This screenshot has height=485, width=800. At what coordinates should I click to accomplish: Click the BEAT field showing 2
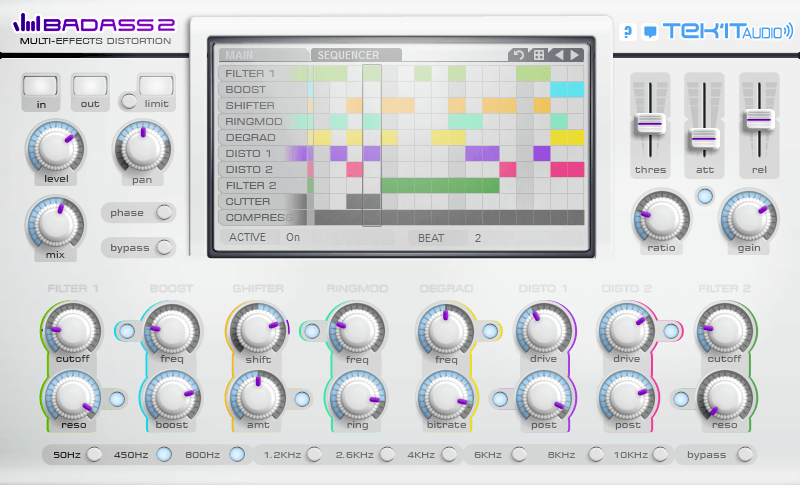495,238
